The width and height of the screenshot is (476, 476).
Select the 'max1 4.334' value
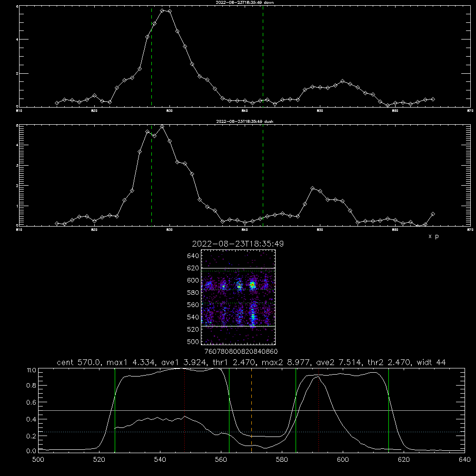131,362
